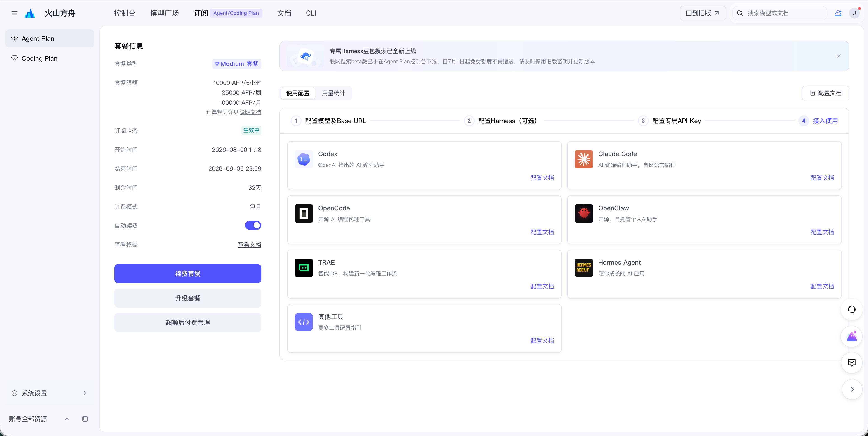Click the OpenCode app icon
The height and width of the screenshot is (436, 868).
304,213
